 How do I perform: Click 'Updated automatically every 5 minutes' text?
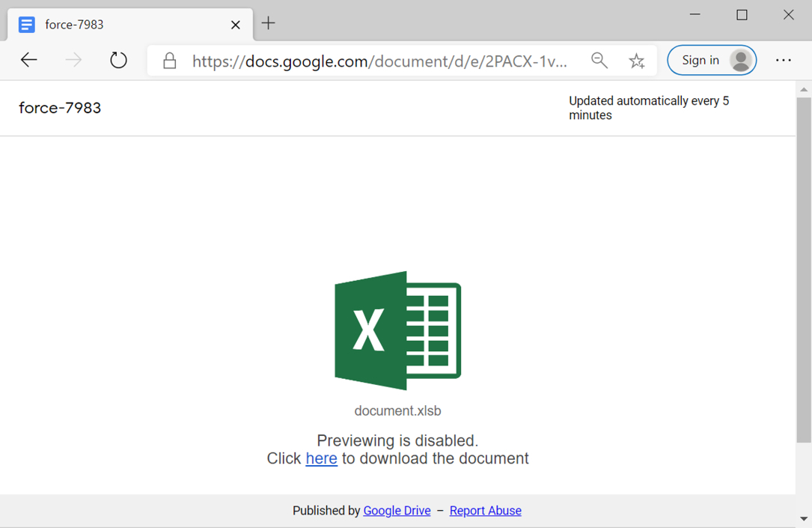tap(649, 108)
